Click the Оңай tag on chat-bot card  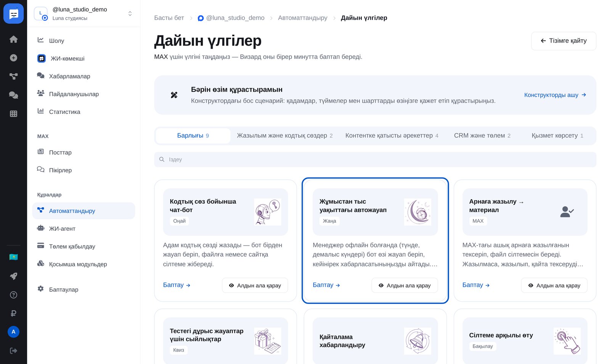click(x=180, y=221)
